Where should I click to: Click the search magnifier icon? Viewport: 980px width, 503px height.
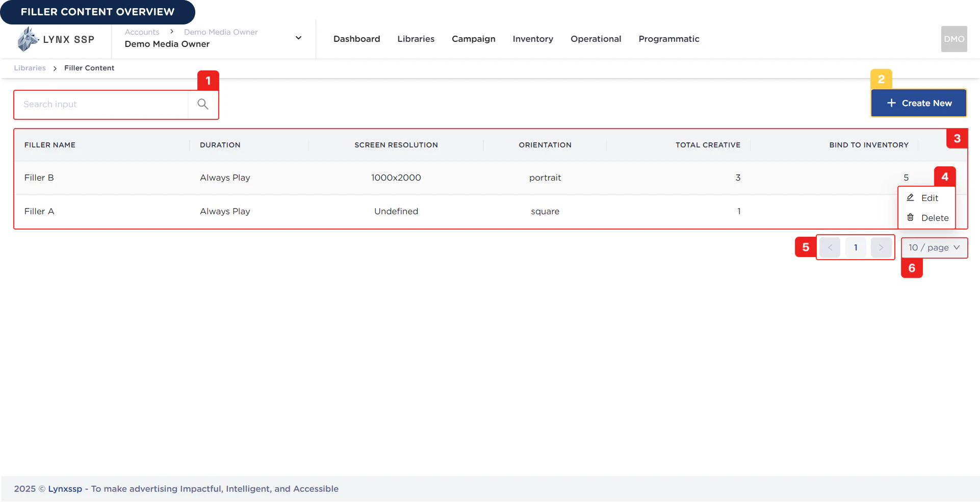[203, 104]
